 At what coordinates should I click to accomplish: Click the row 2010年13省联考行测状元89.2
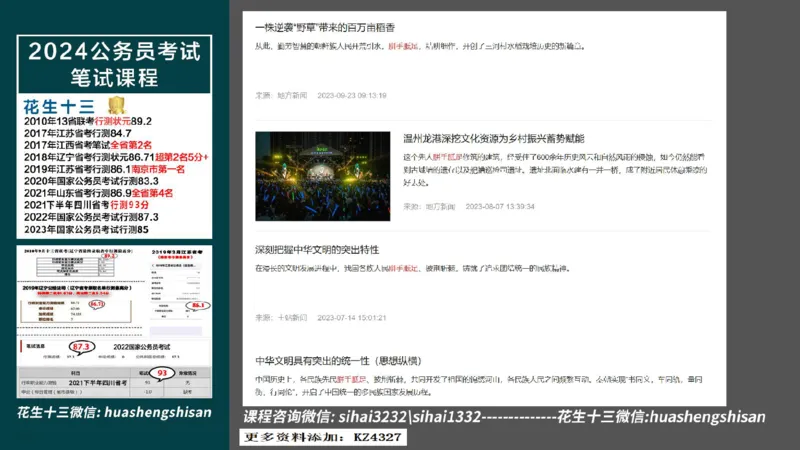coord(88,121)
